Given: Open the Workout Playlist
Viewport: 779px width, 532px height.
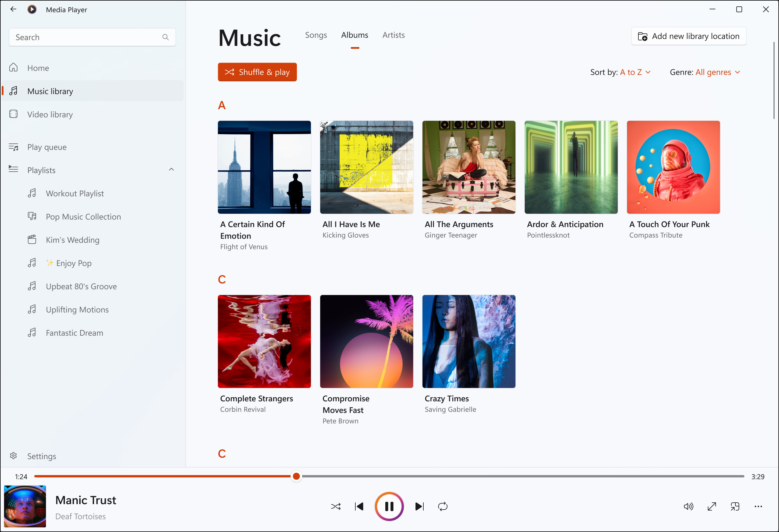Looking at the screenshot, I should (x=92, y=194).
